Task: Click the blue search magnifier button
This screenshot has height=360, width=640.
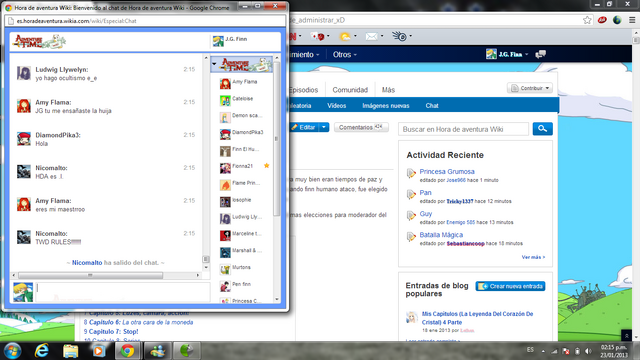Action: coord(542,129)
